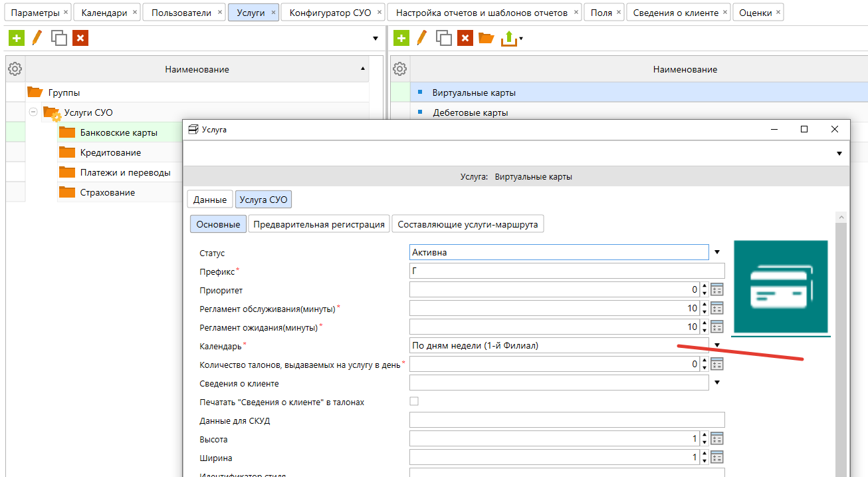Select the Услуга СУО dialog tab
This screenshot has height=477, width=868.
point(263,200)
